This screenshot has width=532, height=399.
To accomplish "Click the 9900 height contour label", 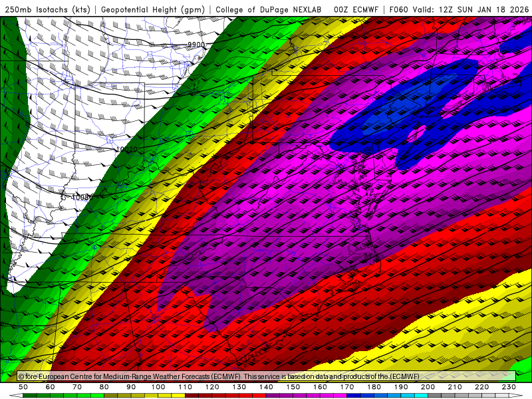I will point(196,45).
